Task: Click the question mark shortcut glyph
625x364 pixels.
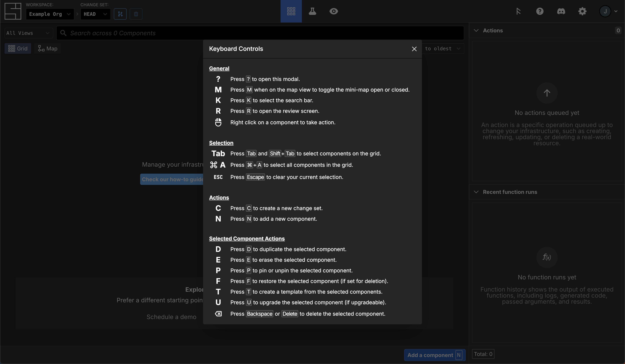Action: pos(218,79)
